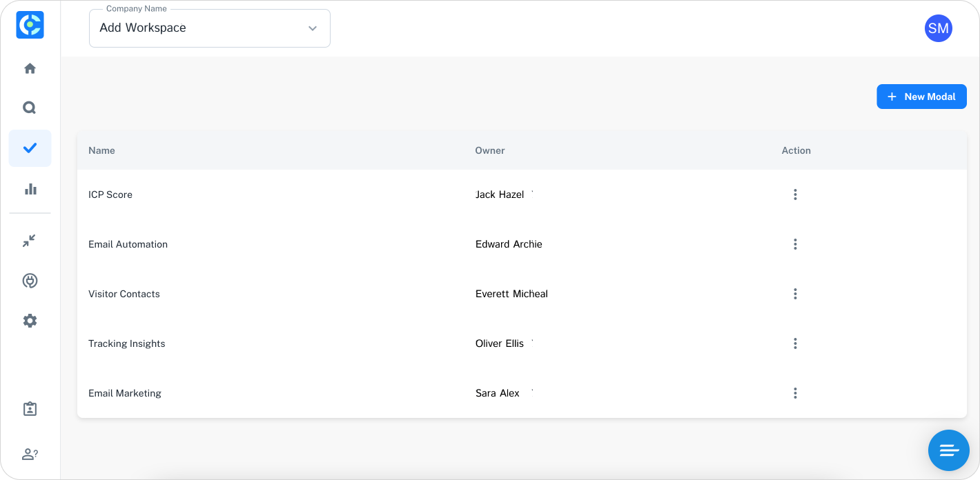The width and height of the screenshot is (980, 480).
Task: Open action menu for Visitor Contacts
Action: (x=795, y=294)
